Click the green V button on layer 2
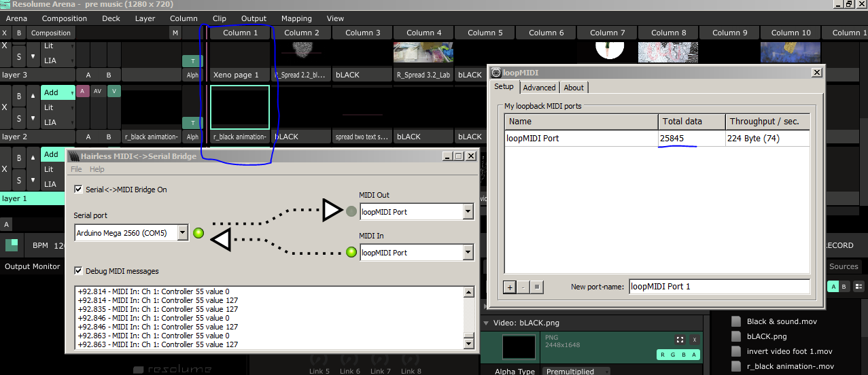Image resolution: width=868 pixels, height=375 pixels. 114,91
